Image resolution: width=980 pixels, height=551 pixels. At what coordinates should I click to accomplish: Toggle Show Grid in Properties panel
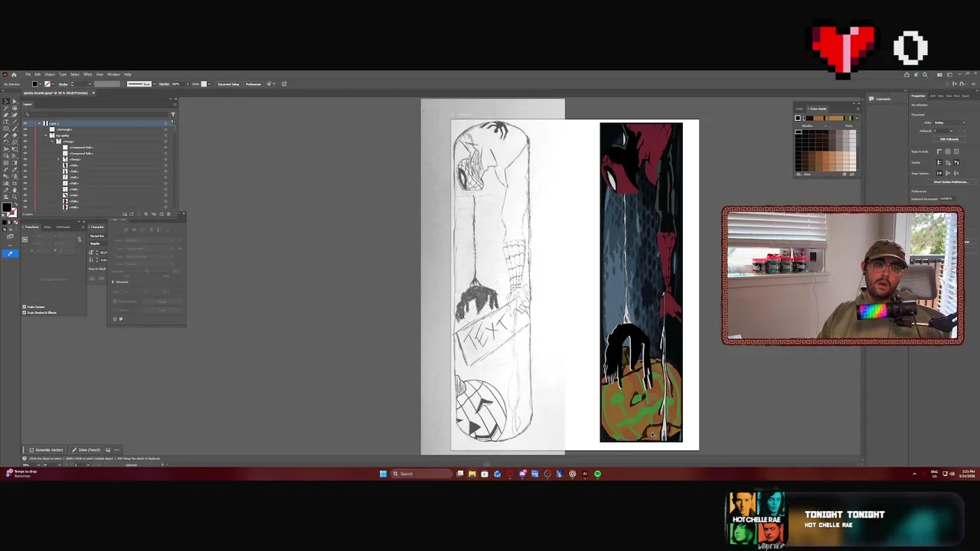click(x=948, y=152)
